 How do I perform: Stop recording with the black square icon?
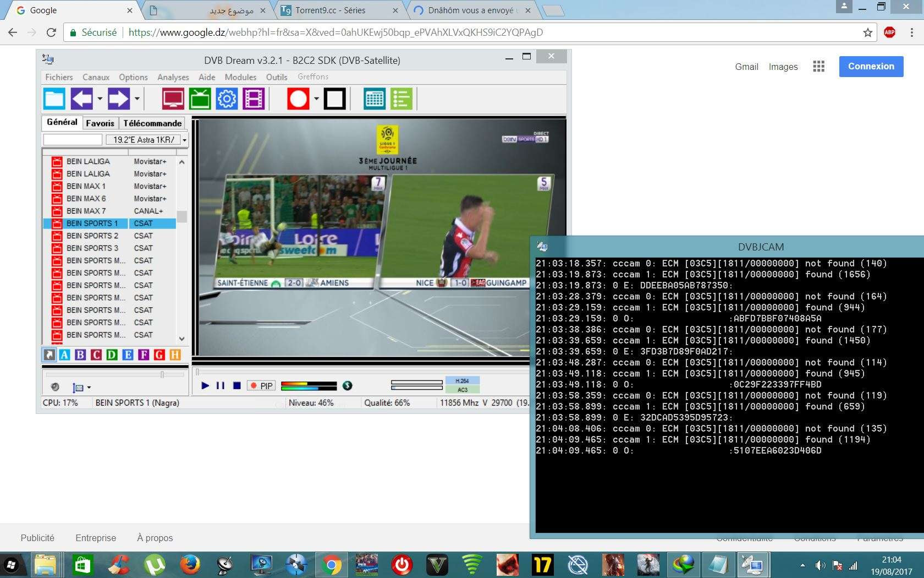[x=335, y=99]
